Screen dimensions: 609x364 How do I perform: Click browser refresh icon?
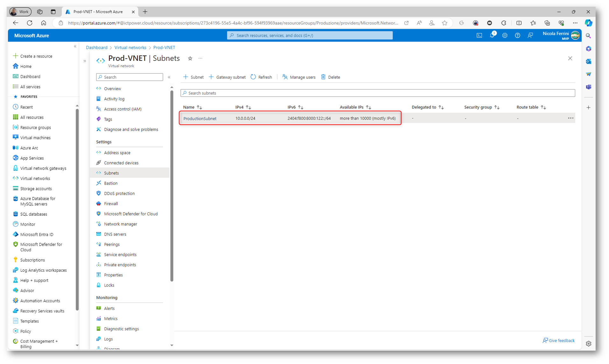coord(30,23)
